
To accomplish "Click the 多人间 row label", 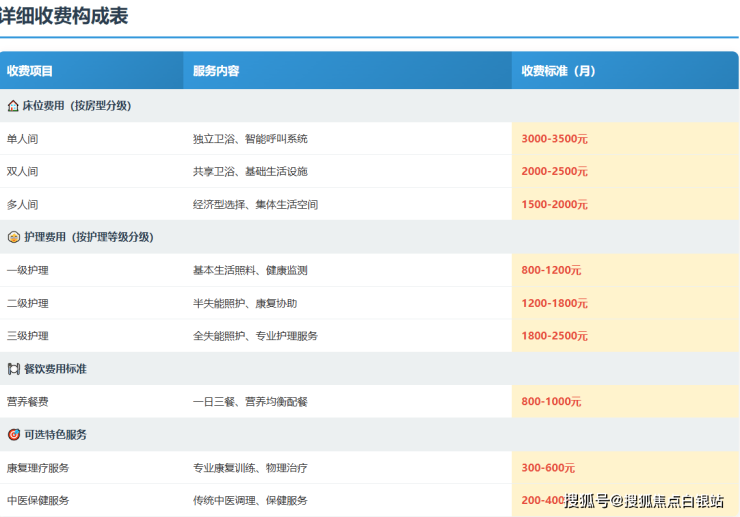I will [x=23, y=205].
